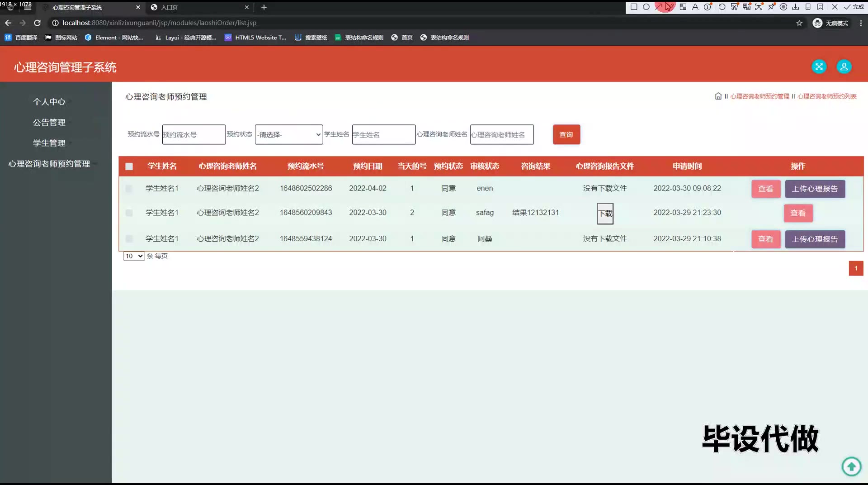Viewport: 868px width, 485px height.
Task: Click 上传心理报告 for the first row
Action: click(x=815, y=189)
